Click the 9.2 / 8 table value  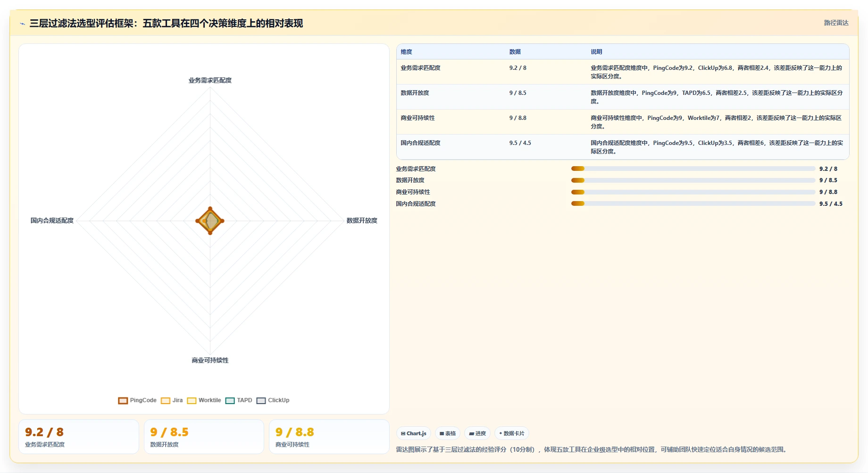[x=517, y=68]
